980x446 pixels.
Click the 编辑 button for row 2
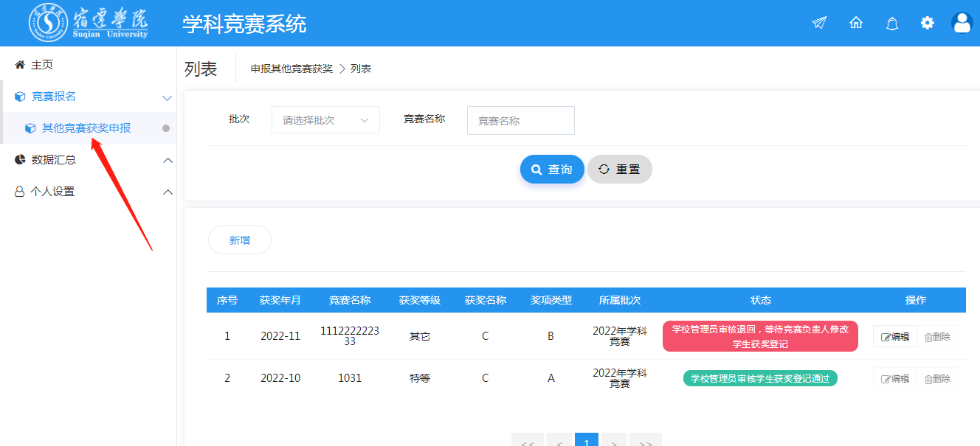click(x=894, y=379)
